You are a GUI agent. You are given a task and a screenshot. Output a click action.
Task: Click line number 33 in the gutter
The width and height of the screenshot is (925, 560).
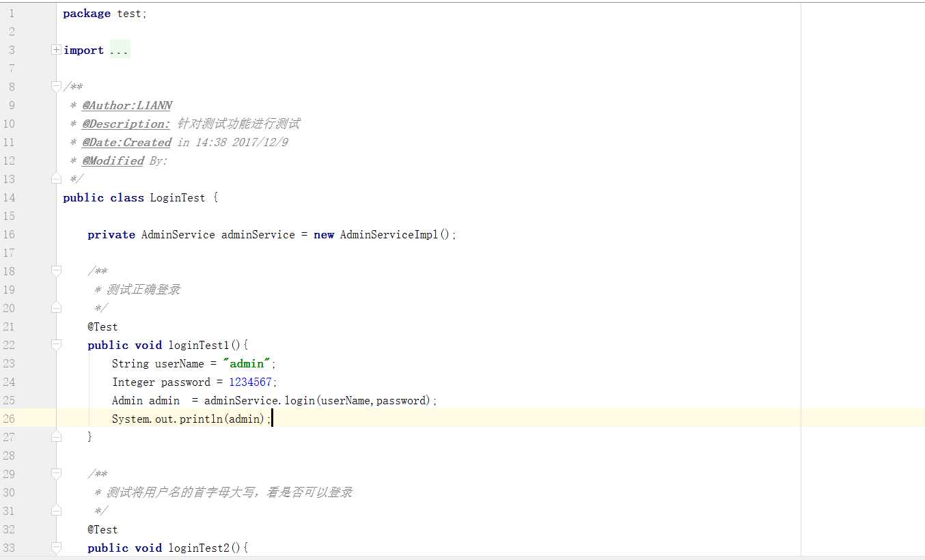(9, 548)
